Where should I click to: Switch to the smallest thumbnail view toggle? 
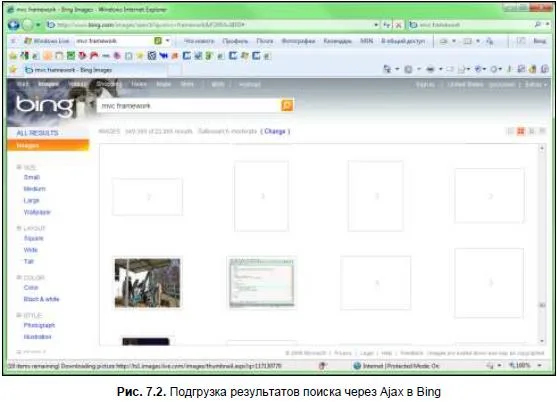pos(510,131)
